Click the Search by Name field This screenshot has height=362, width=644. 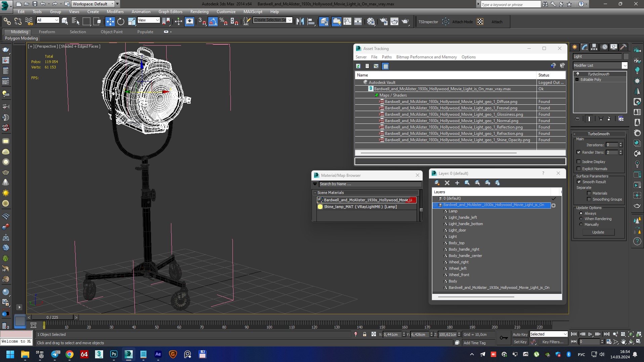pos(370,184)
